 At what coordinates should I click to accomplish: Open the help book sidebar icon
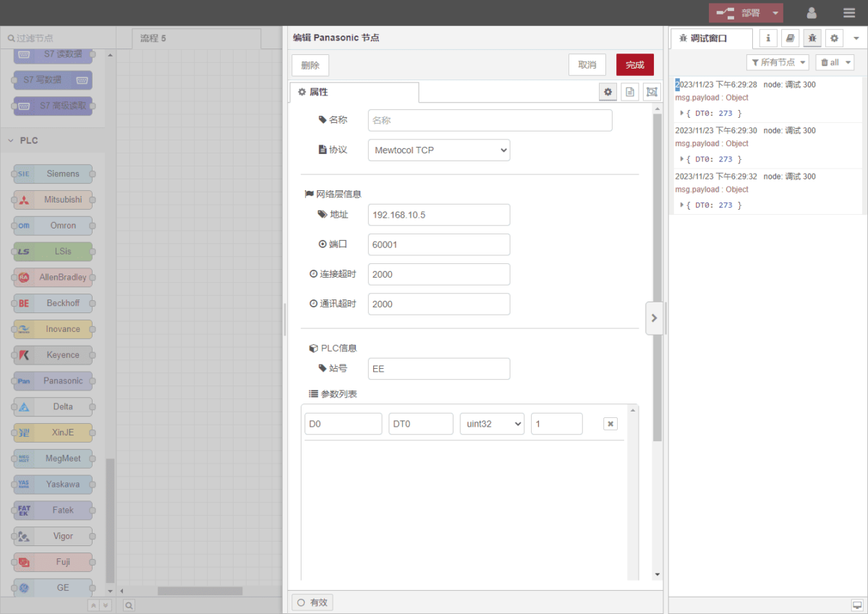coord(790,38)
